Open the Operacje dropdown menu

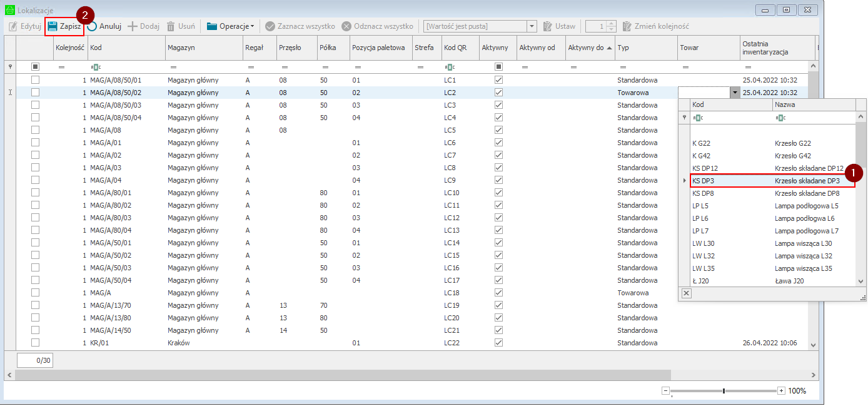[x=230, y=26]
